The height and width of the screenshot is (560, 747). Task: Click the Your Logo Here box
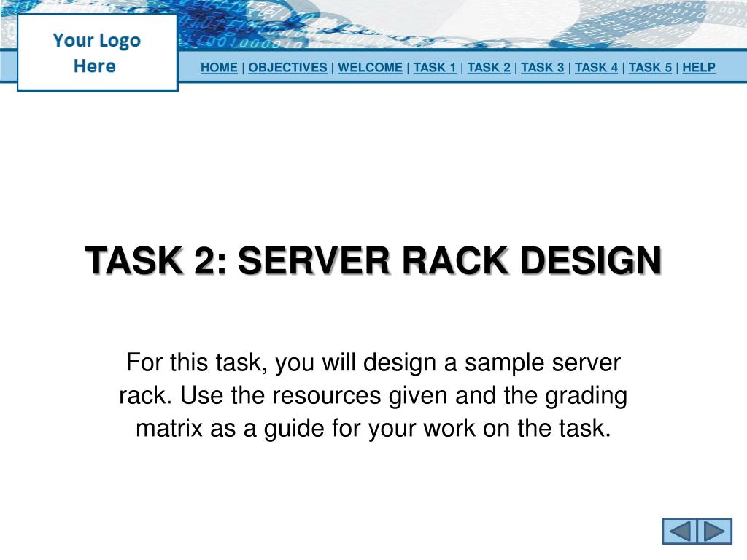(98, 52)
